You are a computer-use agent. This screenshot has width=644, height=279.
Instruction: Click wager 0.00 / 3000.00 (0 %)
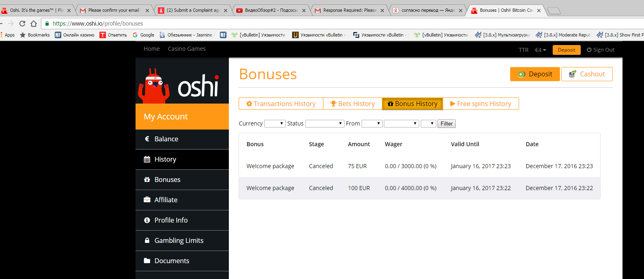pyautogui.click(x=411, y=166)
